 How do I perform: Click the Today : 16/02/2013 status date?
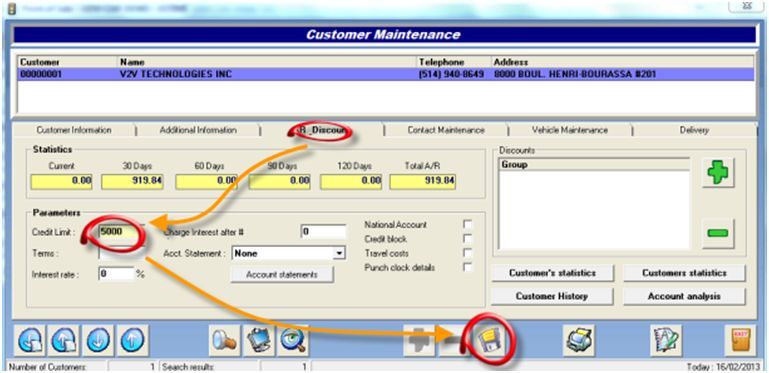pos(723,367)
